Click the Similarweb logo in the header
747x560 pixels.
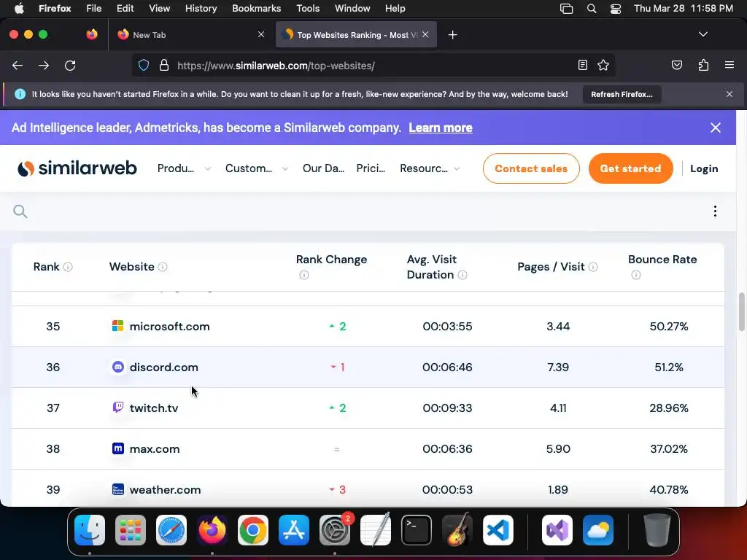point(77,168)
